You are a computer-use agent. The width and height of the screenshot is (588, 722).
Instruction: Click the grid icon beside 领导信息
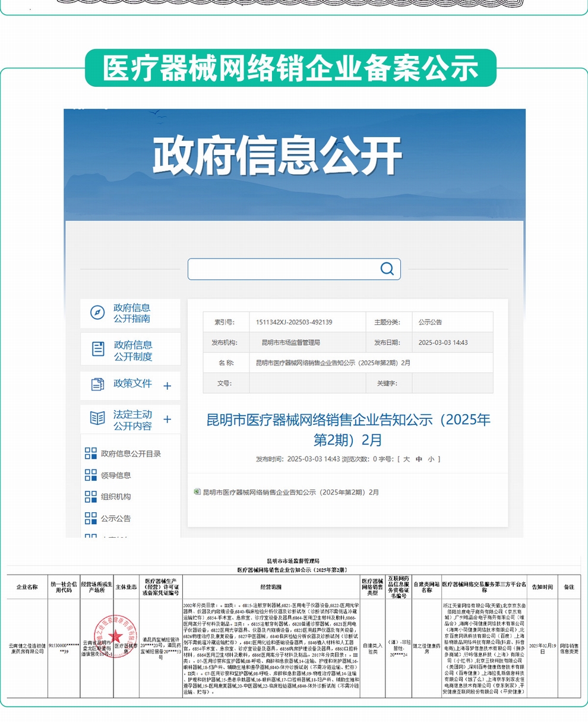(x=91, y=475)
